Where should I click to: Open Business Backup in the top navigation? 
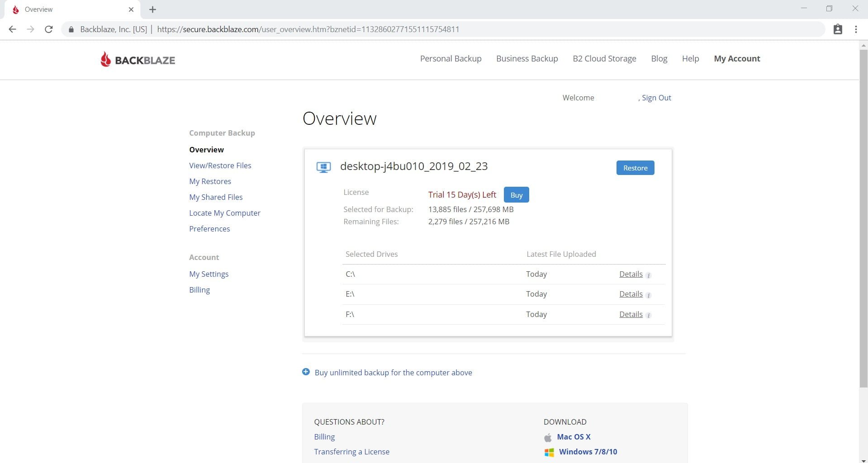pos(527,58)
